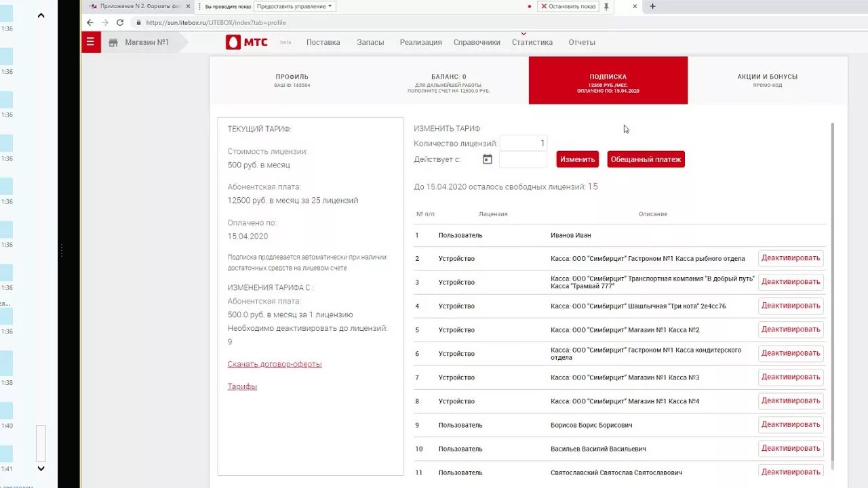This screenshot has width=868, height=488.
Task: Click the down arrow in left panel
Action: coord(41,468)
